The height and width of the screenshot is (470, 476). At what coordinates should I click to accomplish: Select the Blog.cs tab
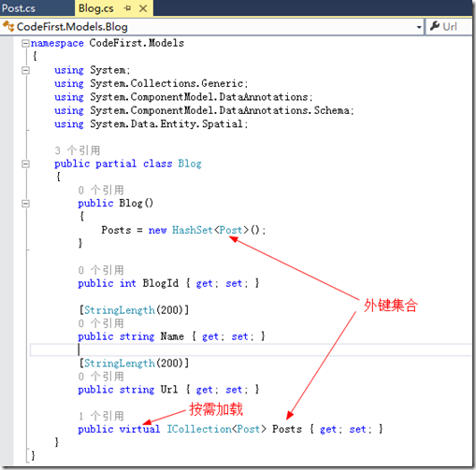pos(96,8)
